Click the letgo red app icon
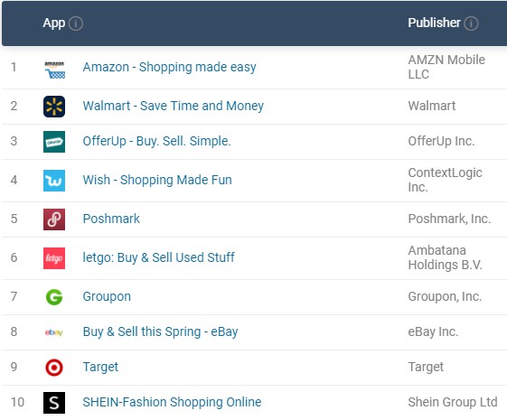The width and height of the screenshot is (507, 420). click(x=54, y=258)
